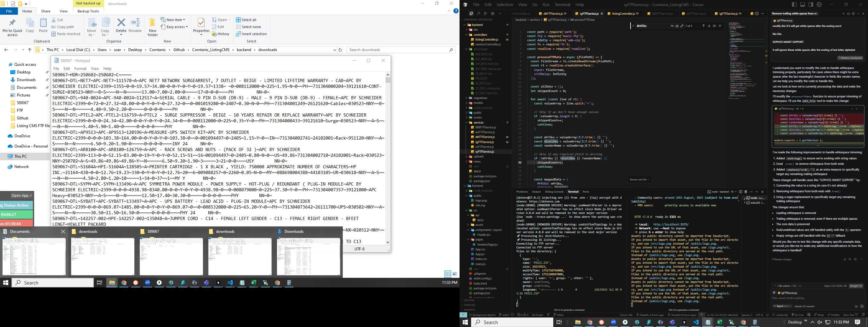This screenshot has width=868, height=327.
Task: Click Notepad vertical scrollbar down arrow
Action: tap(388, 242)
